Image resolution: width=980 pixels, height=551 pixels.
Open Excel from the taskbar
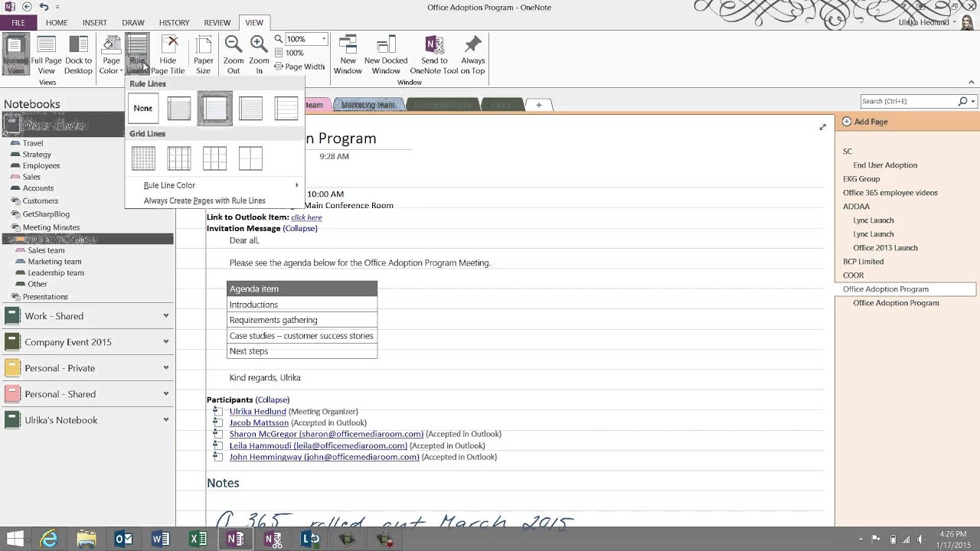[x=198, y=540]
